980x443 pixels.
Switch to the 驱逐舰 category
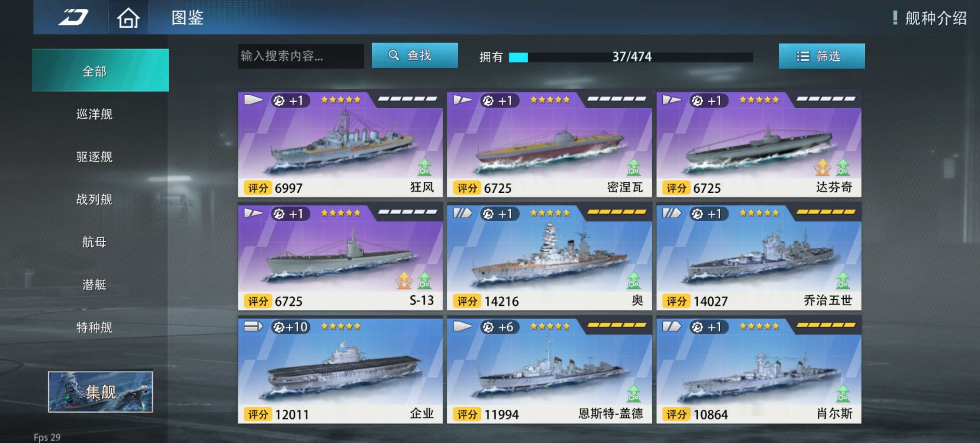click(94, 157)
